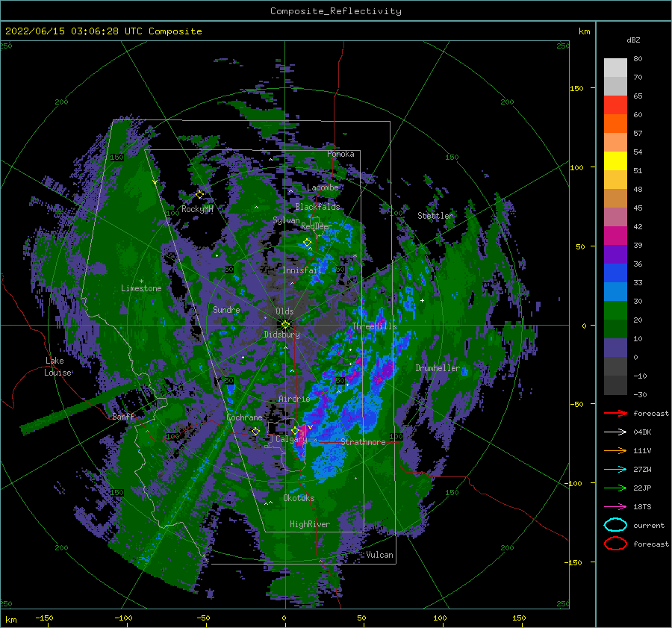Click the 04DK legend text

click(x=642, y=432)
